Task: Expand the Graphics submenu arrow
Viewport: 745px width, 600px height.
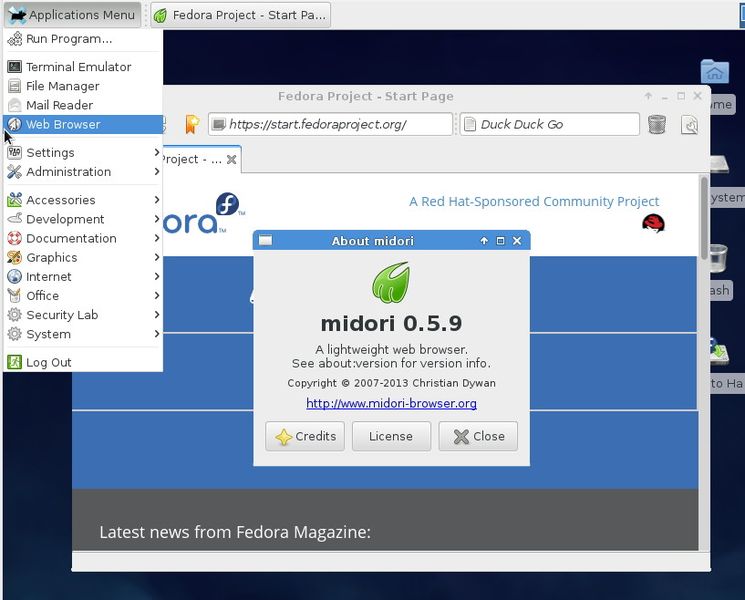Action: [157, 257]
